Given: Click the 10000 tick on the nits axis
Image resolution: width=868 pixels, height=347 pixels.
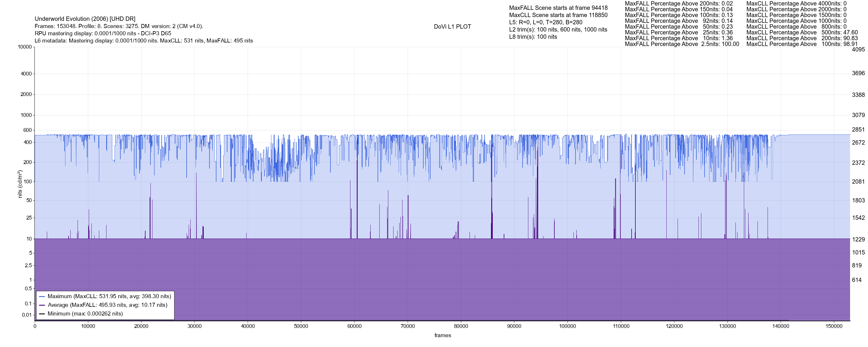Looking at the screenshot, I should [x=25, y=47].
